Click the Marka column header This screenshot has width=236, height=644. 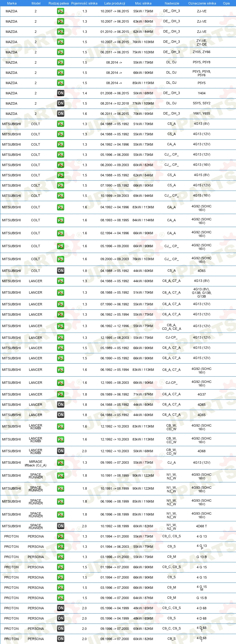pos(12,3)
